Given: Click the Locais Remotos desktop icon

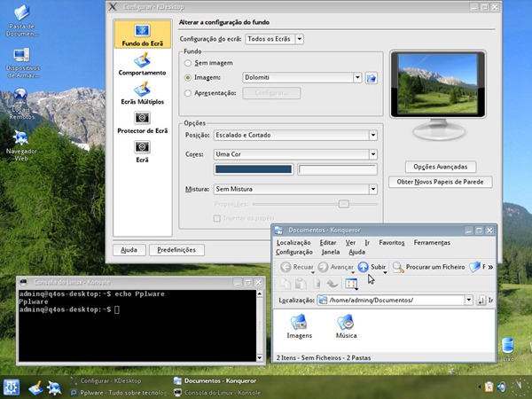Looking at the screenshot, I should pyautogui.click(x=21, y=104).
